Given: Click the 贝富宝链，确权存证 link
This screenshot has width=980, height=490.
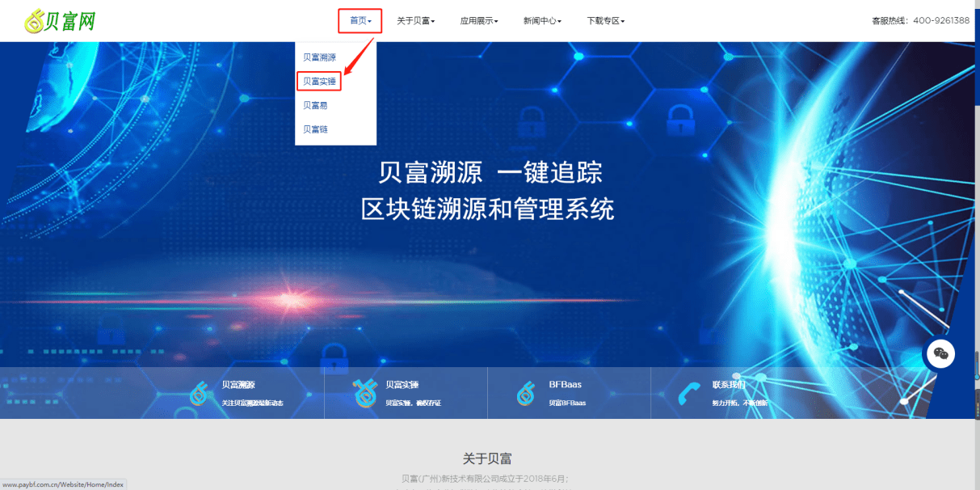Looking at the screenshot, I should click(x=414, y=403).
